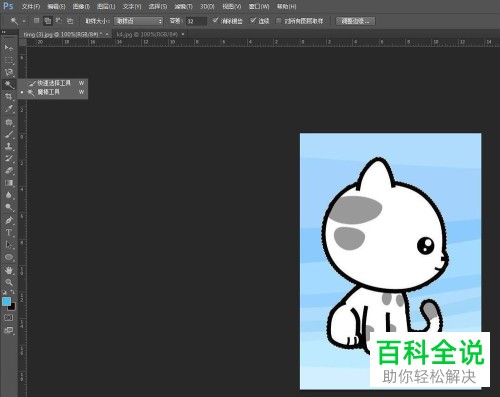Click the black background color swatch
500x397 pixels.
[x=12, y=307]
